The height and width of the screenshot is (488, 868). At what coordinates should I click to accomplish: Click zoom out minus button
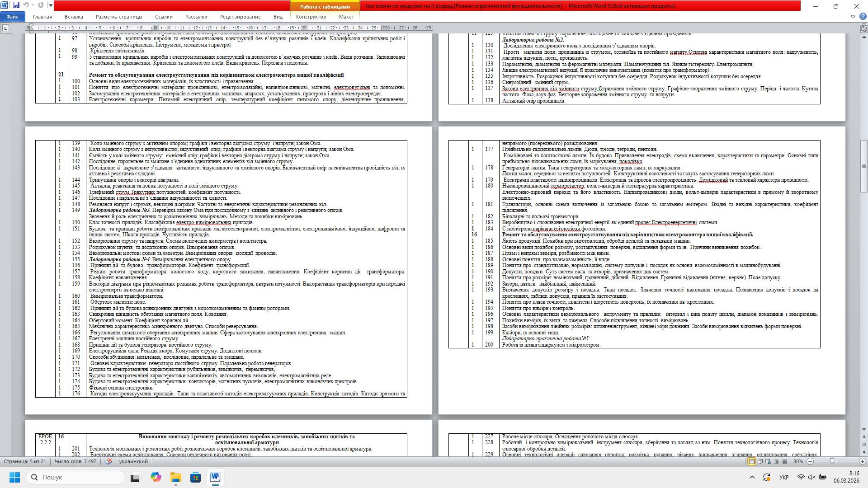(810, 461)
